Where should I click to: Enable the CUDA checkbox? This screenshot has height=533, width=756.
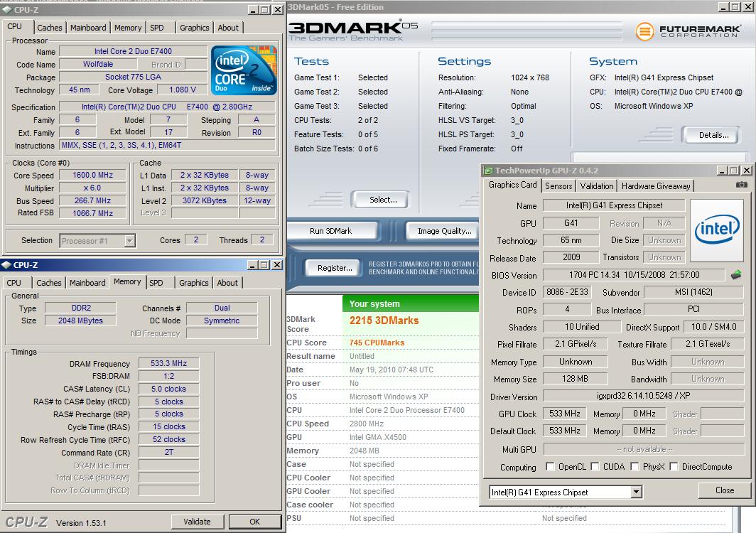(x=595, y=466)
